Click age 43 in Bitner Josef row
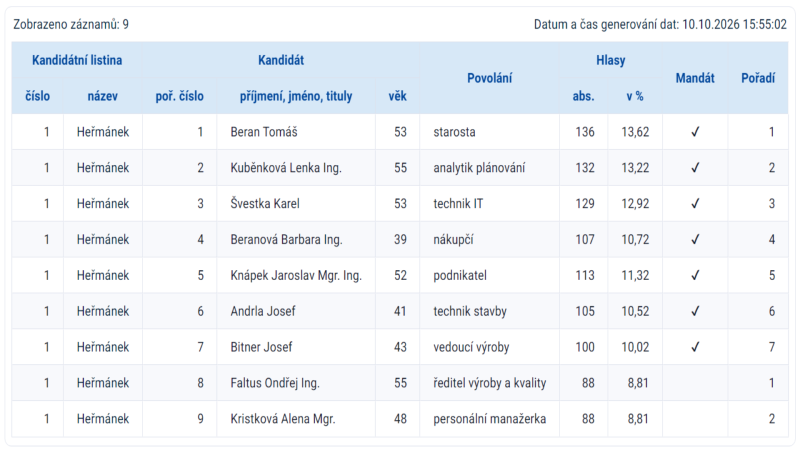This screenshot has width=800, height=450. [400, 347]
